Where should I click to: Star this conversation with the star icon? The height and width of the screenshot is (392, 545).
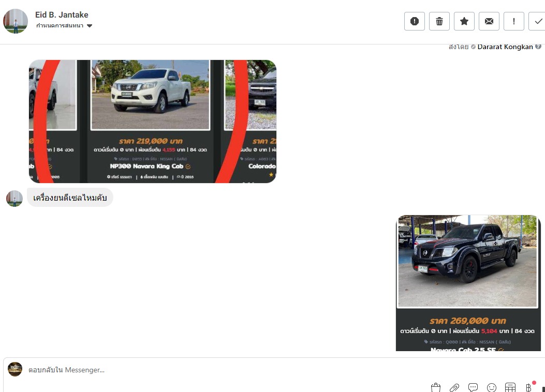point(464,21)
